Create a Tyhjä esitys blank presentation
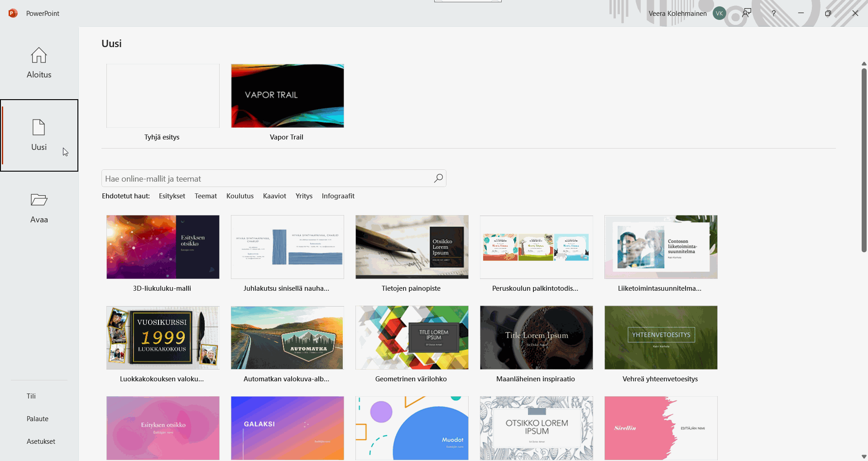The width and height of the screenshot is (868, 461). (163, 96)
